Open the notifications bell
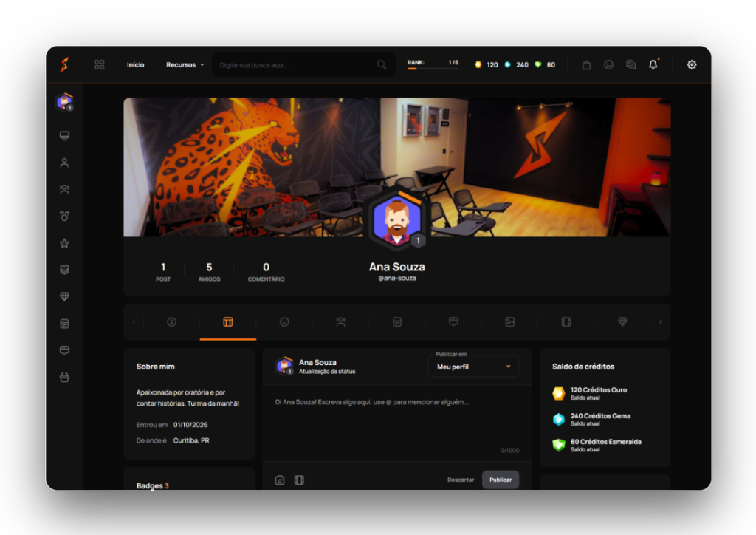The width and height of the screenshot is (756, 535). (x=653, y=64)
